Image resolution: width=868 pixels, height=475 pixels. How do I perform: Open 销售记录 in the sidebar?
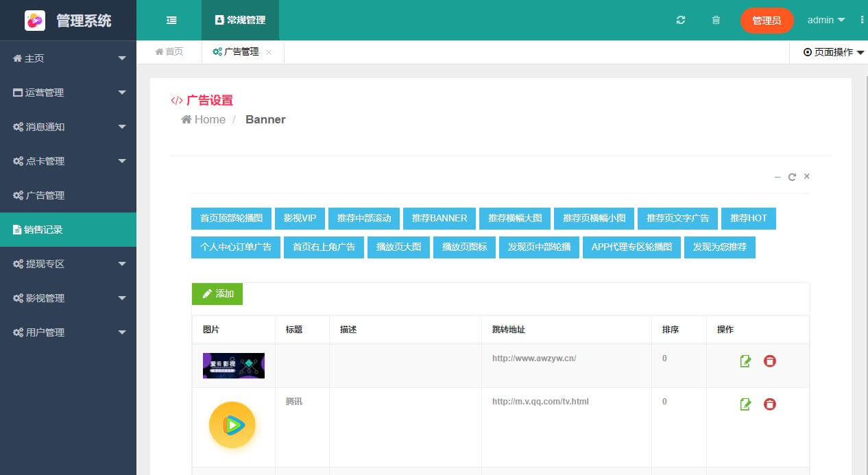[68, 230]
